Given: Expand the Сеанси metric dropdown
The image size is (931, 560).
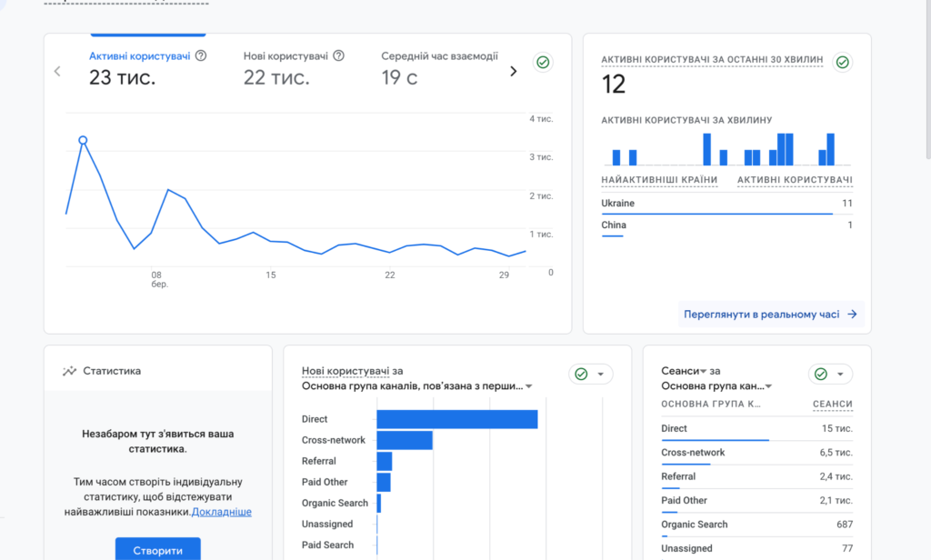Looking at the screenshot, I should coord(703,372).
